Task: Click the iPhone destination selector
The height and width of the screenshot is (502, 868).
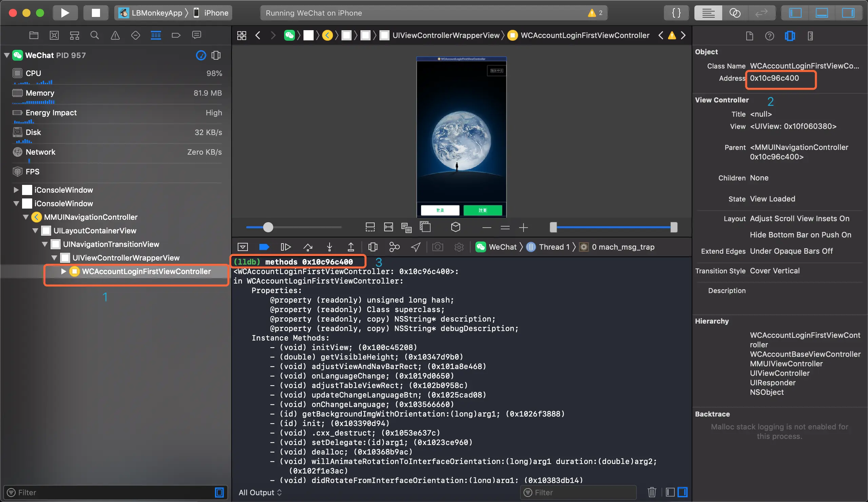Action: pyautogui.click(x=211, y=13)
